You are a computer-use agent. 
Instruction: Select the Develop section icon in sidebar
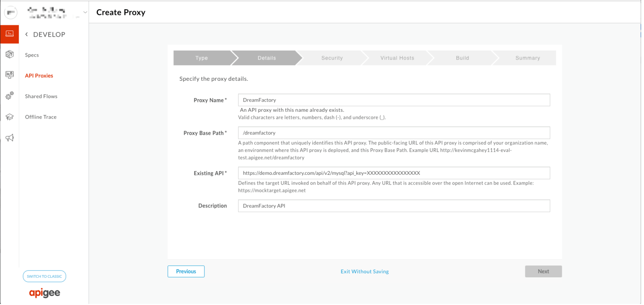pyautogui.click(x=10, y=34)
